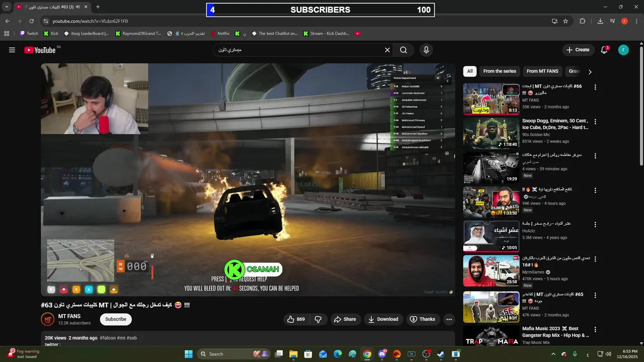Open the Twitch bookmark
The width and height of the screenshot is (644, 362).
coord(29,34)
